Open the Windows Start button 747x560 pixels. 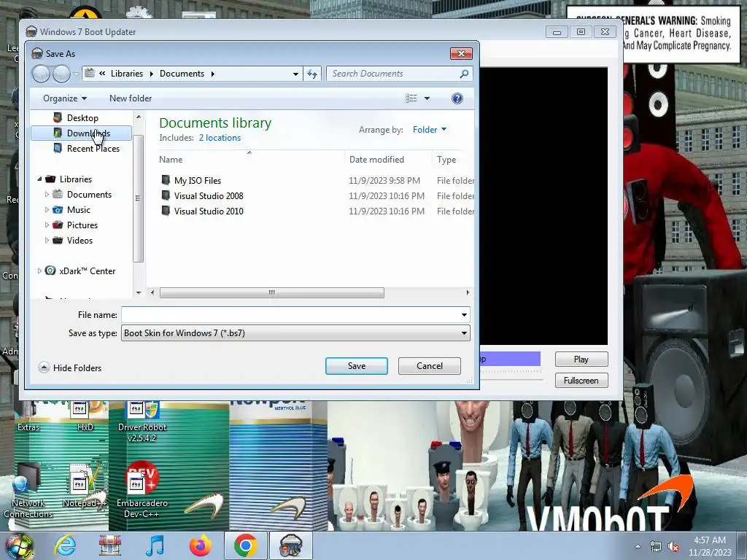(x=20, y=545)
